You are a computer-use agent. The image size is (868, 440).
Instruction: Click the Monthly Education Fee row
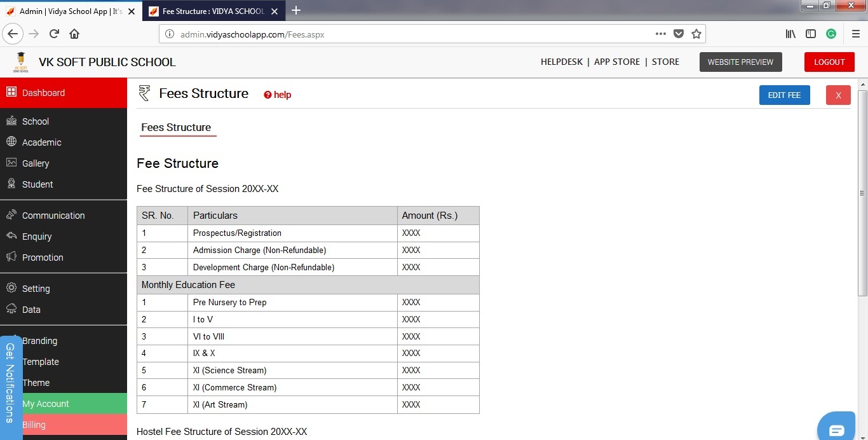point(308,285)
